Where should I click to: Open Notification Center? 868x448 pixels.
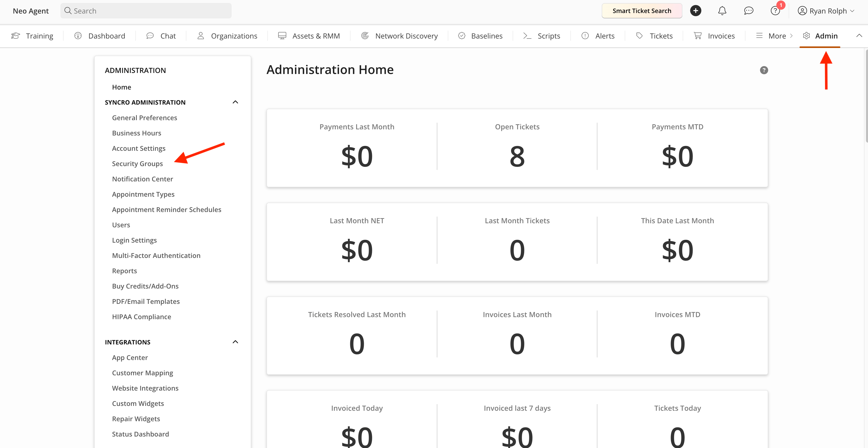[x=142, y=179]
